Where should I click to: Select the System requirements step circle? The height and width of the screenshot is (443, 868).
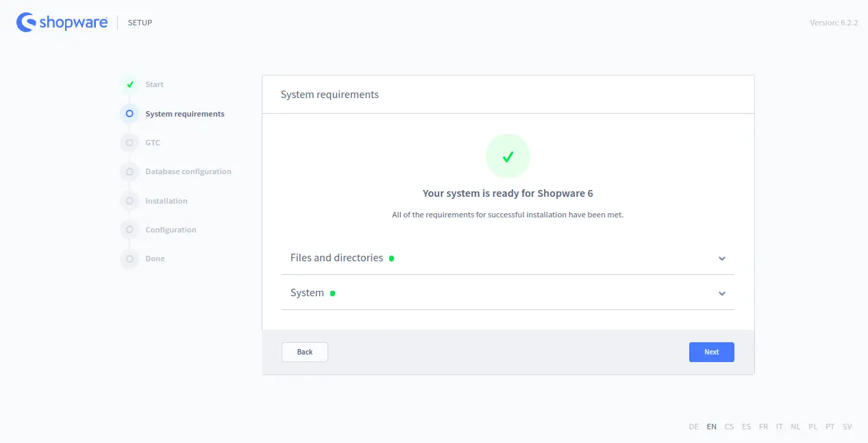click(129, 114)
